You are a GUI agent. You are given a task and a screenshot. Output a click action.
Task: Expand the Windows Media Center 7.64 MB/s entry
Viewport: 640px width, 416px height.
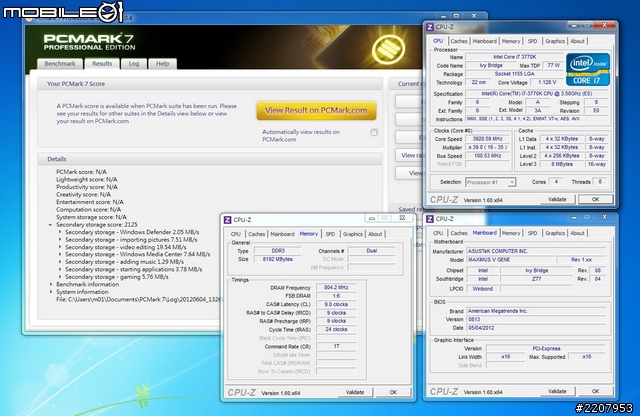(60, 254)
